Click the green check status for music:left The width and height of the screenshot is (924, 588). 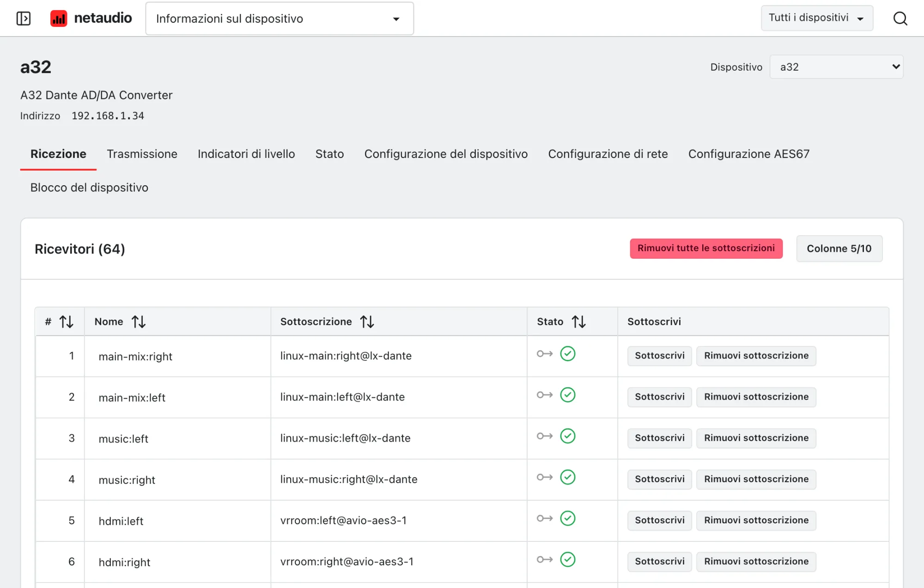click(568, 436)
